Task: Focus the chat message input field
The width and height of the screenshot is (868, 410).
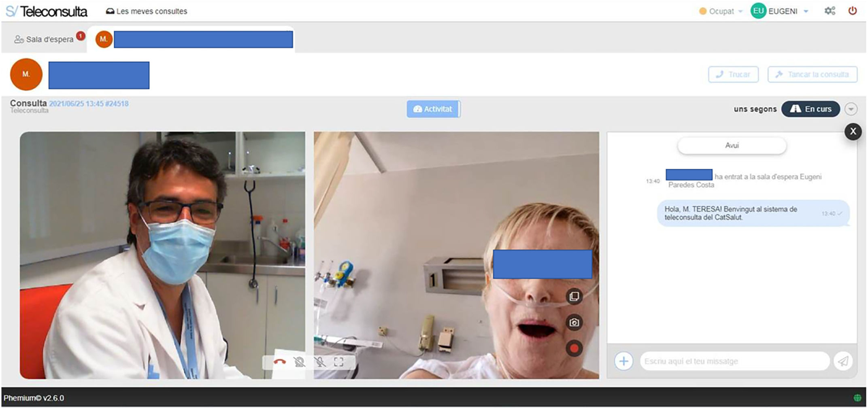Action: [734, 361]
